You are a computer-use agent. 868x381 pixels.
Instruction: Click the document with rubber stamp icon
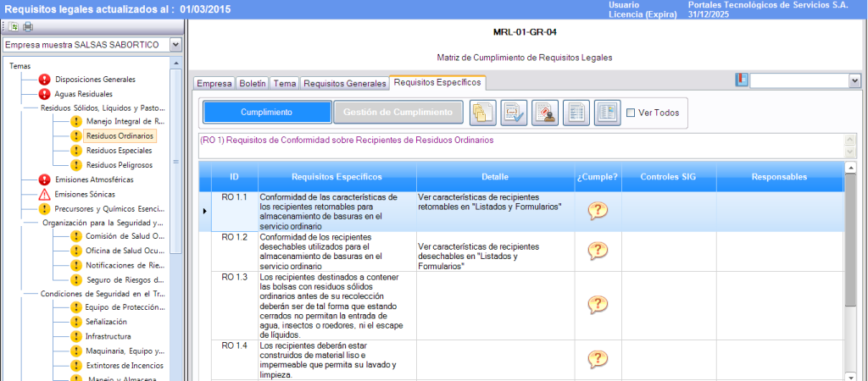[545, 113]
